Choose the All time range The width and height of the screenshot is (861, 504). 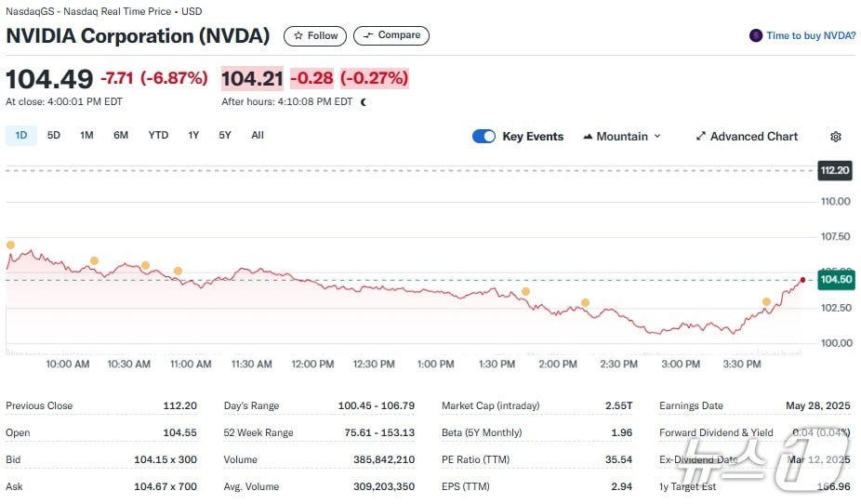pyautogui.click(x=258, y=135)
